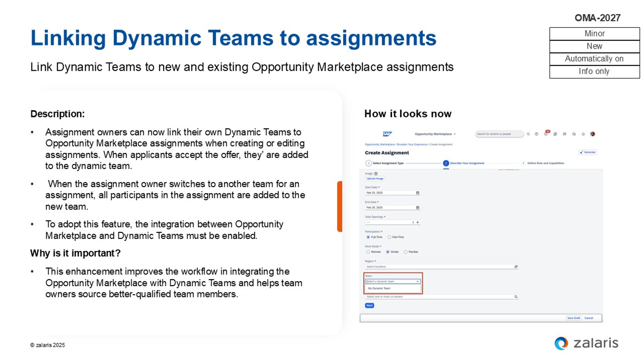644x362 pixels.
Task: Follow the Broaden Your Experience breadcrumb link
Action: [412, 144]
